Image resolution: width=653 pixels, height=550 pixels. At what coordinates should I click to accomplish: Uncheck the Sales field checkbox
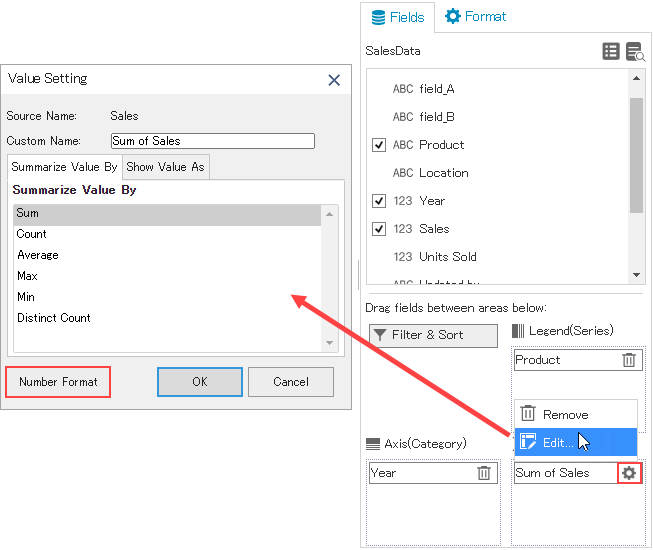(x=379, y=229)
